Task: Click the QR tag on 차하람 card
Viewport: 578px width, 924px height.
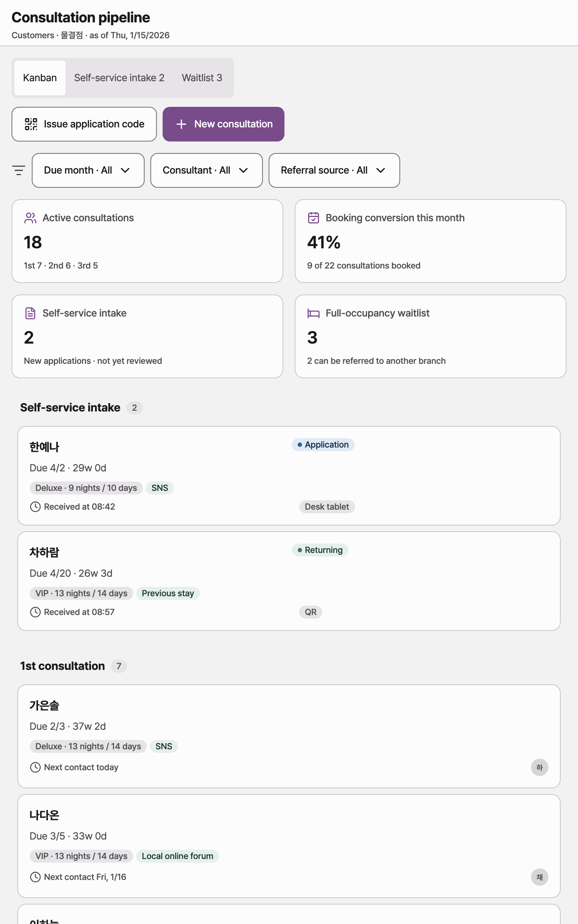Action: [310, 612]
